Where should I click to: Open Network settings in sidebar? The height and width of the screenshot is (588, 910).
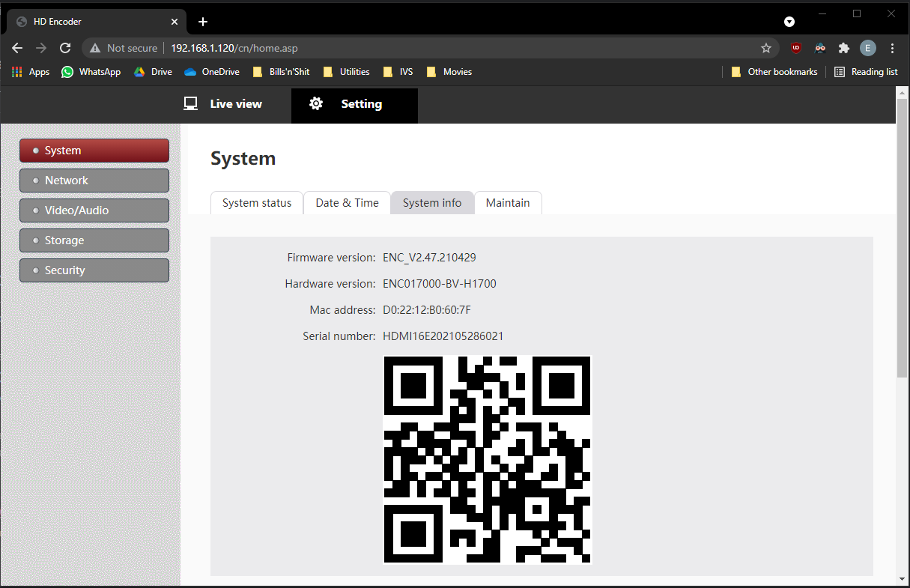click(x=94, y=181)
